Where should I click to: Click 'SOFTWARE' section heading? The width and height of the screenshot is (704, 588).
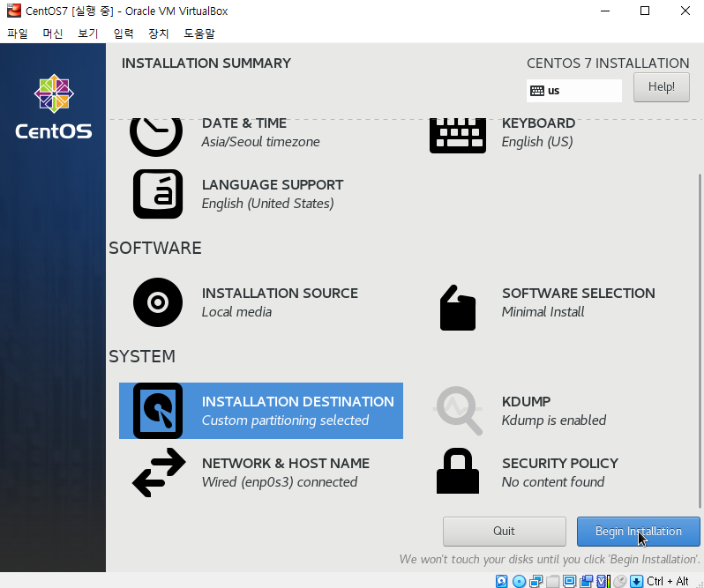click(155, 248)
